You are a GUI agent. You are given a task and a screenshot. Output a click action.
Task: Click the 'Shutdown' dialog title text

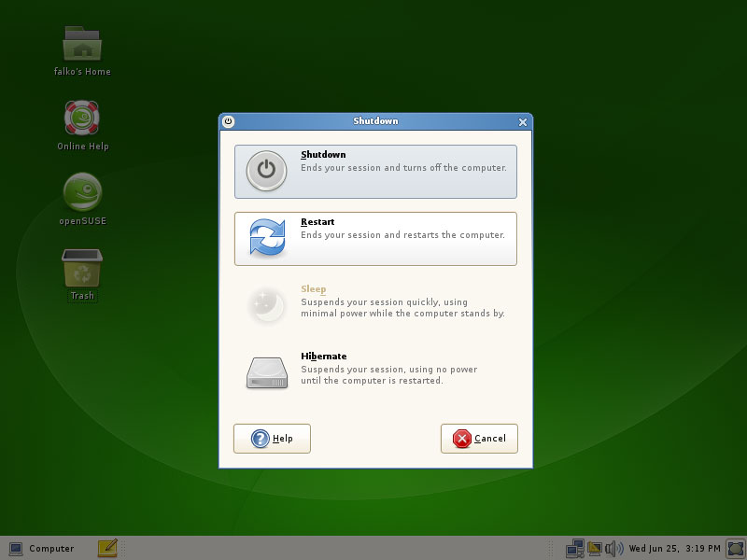coord(375,121)
